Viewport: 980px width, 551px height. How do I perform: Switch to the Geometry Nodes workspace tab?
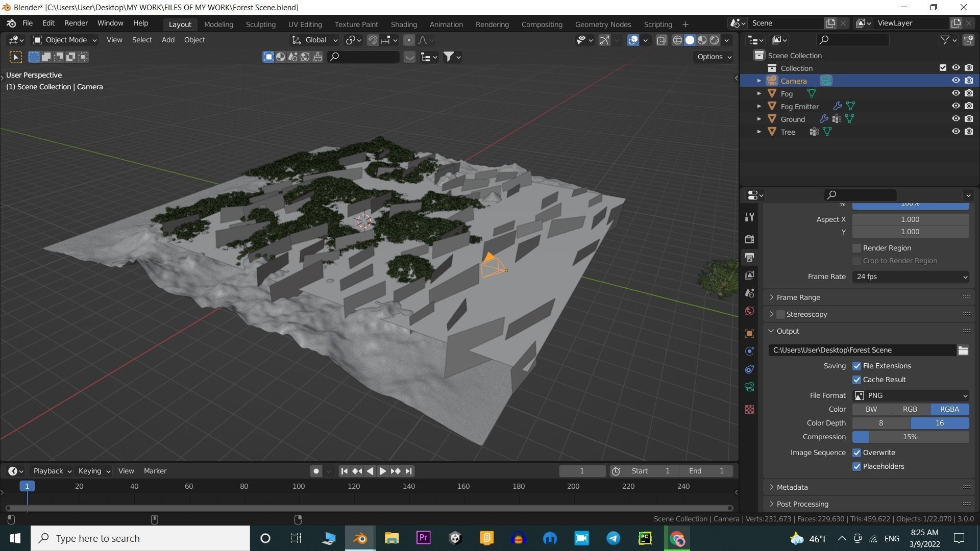pyautogui.click(x=603, y=24)
